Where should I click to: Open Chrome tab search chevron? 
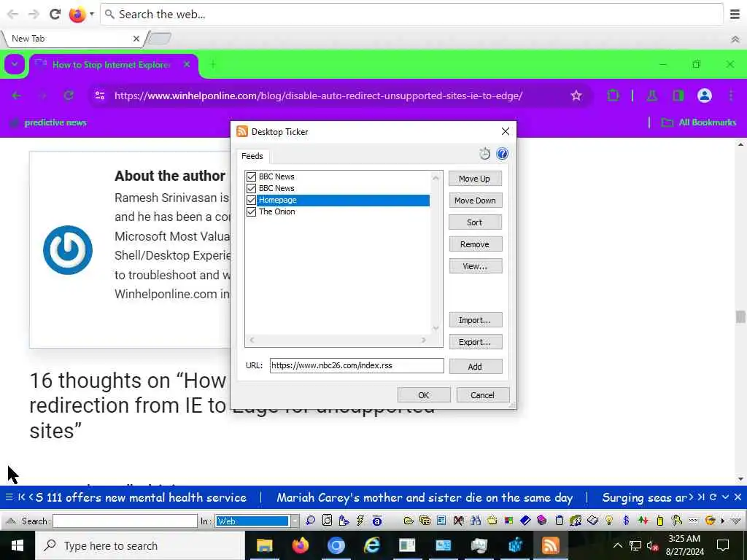point(15,64)
